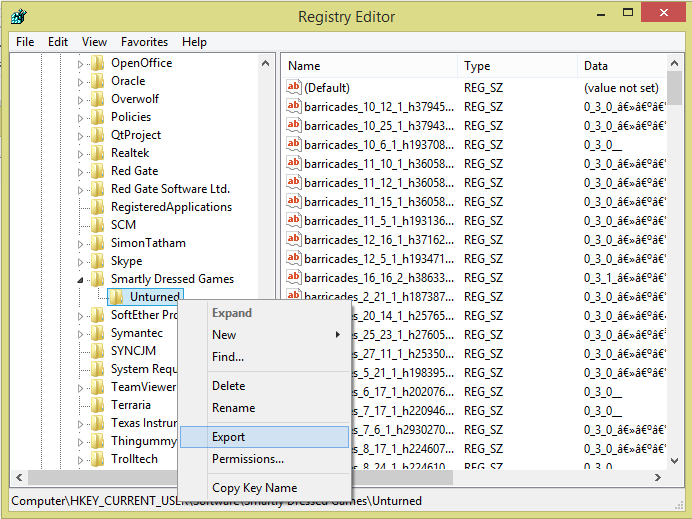
Task: Click the SimonTatham folder icon
Action: click(x=98, y=243)
